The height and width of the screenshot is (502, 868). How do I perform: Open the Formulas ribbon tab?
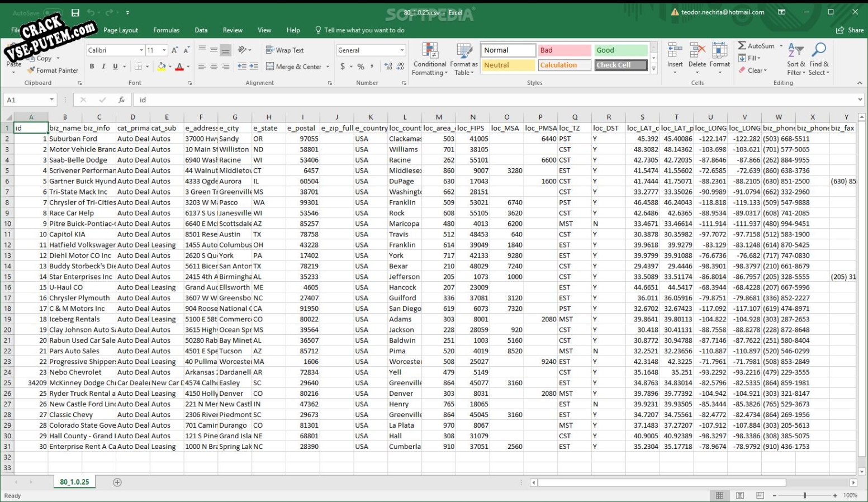coord(167,30)
